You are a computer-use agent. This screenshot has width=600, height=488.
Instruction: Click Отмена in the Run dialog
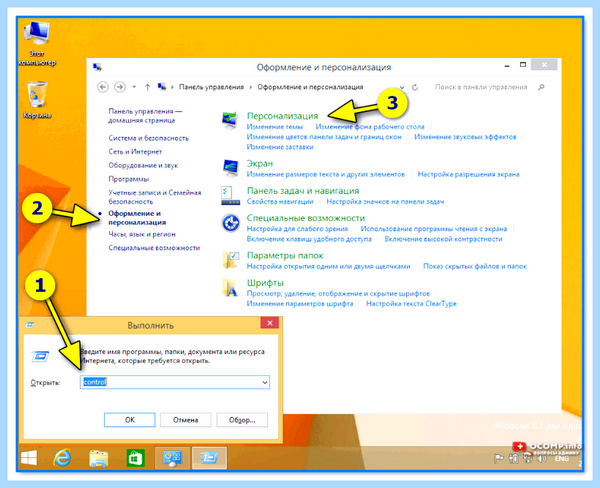[x=186, y=420]
